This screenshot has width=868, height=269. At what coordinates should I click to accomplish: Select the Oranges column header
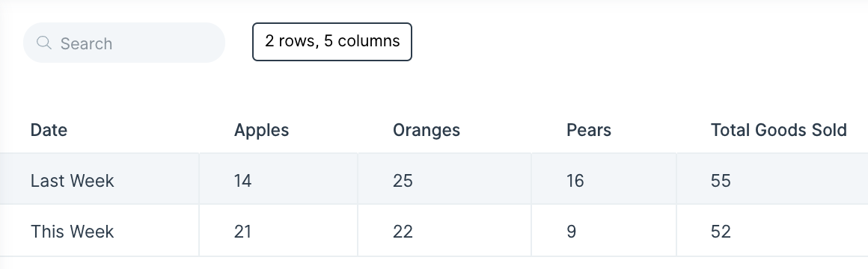(x=427, y=130)
